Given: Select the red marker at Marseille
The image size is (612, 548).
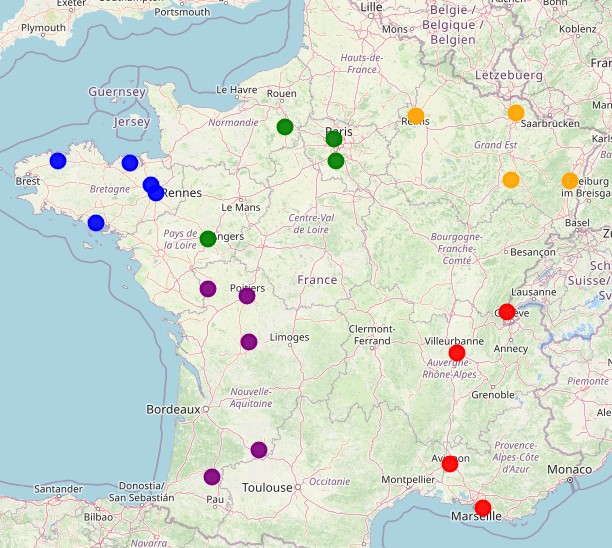Looking at the screenshot, I should click(483, 508).
